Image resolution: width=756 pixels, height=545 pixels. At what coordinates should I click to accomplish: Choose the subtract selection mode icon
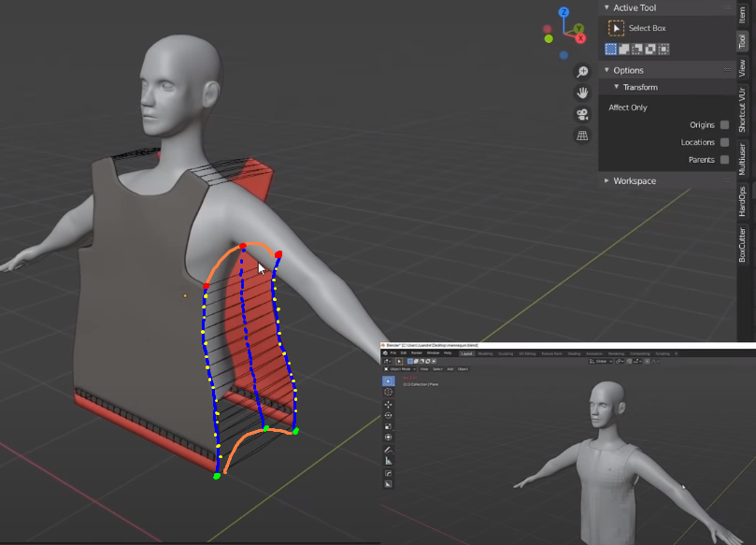pyautogui.click(x=637, y=49)
